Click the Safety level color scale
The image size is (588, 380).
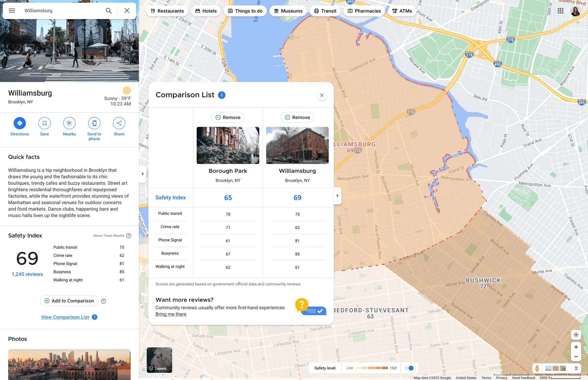click(x=372, y=368)
